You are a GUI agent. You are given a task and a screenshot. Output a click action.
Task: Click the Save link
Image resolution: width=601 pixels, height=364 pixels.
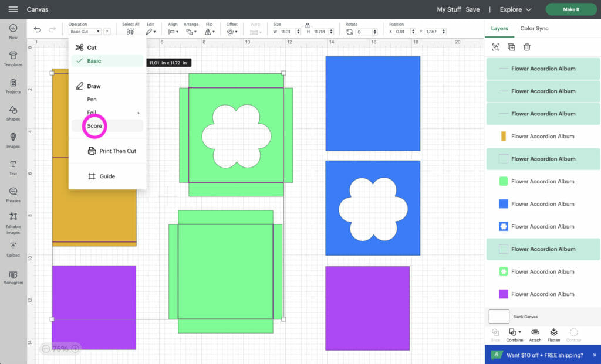click(x=472, y=9)
